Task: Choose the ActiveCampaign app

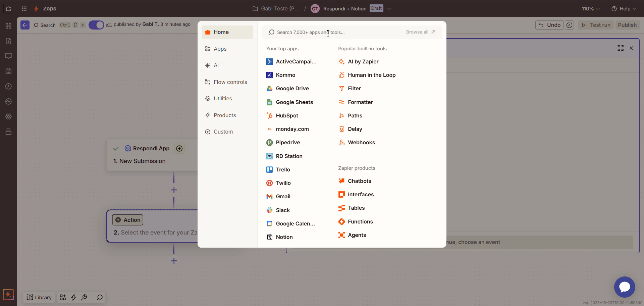Action: [x=291, y=62]
